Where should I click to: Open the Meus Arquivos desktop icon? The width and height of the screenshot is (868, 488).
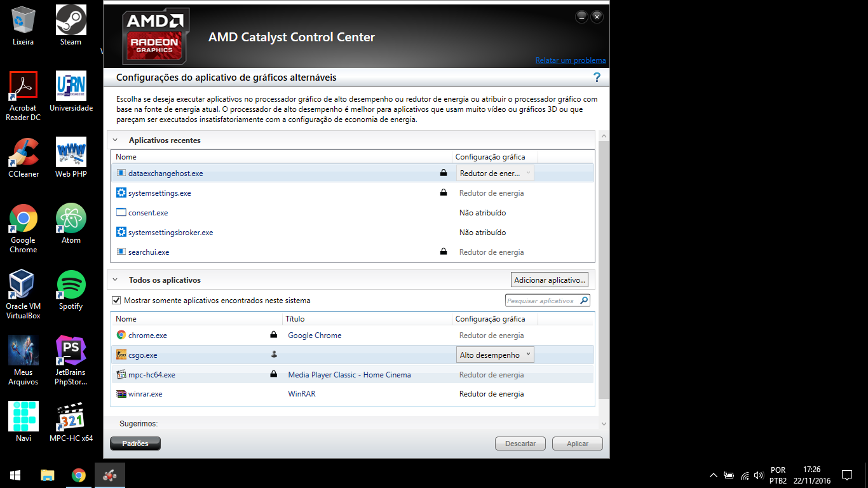tap(24, 360)
